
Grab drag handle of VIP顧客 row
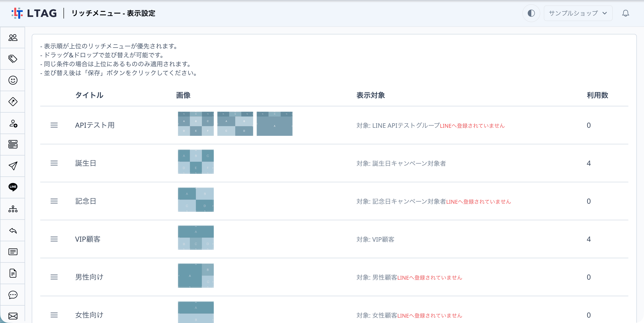[x=54, y=239]
